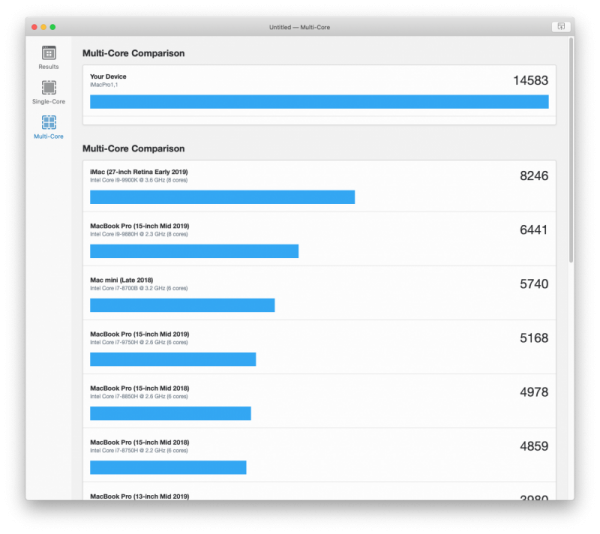Click MacBook Pro name in the 6441 row
Image resolution: width=600 pixels, height=534 pixels.
tap(140, 226)
